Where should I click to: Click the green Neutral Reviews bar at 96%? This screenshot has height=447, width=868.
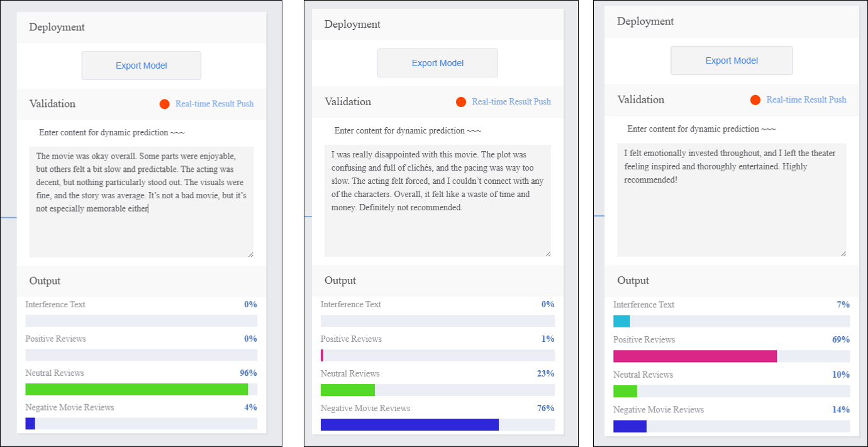click(136, 390)
